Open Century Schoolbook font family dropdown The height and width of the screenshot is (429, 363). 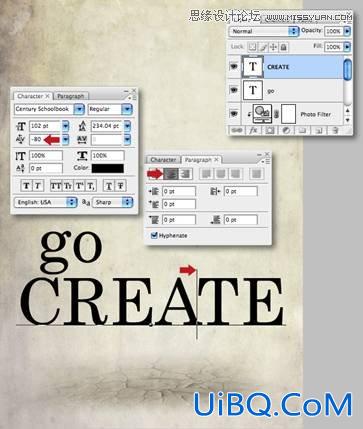click(79, 109)
